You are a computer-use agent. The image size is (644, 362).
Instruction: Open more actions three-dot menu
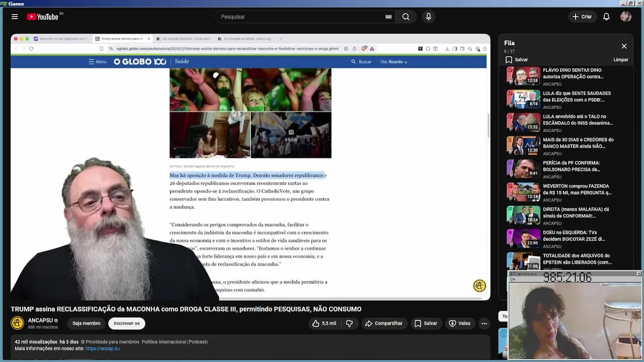484,323
